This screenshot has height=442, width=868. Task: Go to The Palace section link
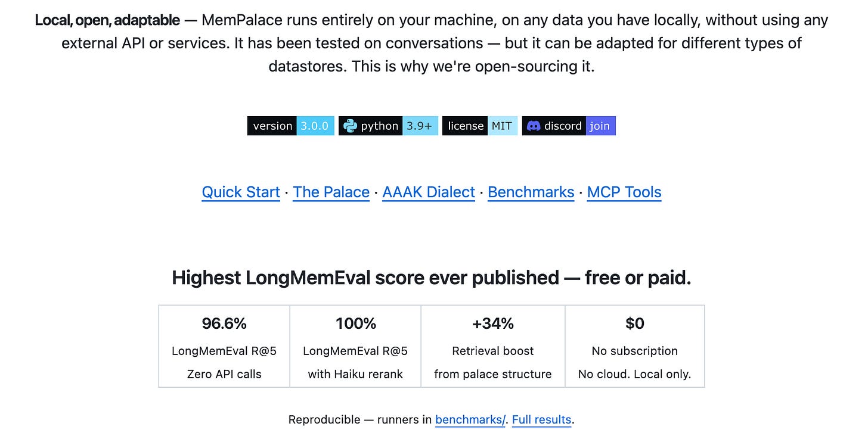point(331,192)
